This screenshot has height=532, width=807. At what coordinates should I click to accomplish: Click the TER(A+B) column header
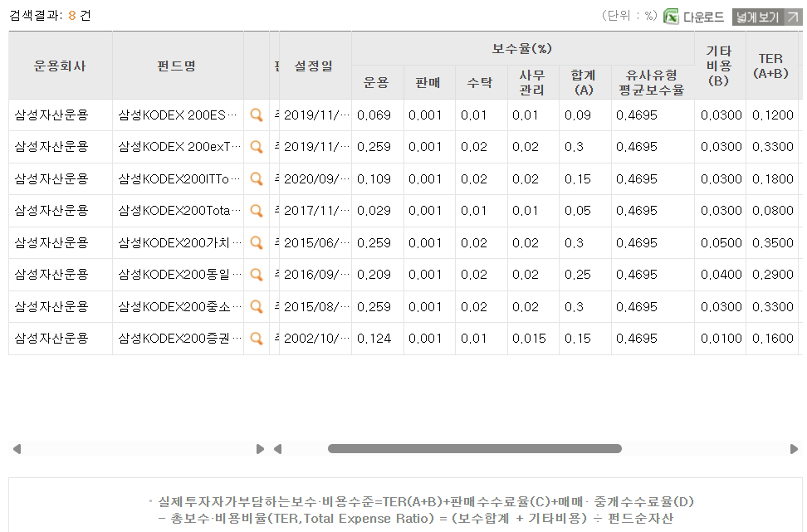tap(771, 66)
